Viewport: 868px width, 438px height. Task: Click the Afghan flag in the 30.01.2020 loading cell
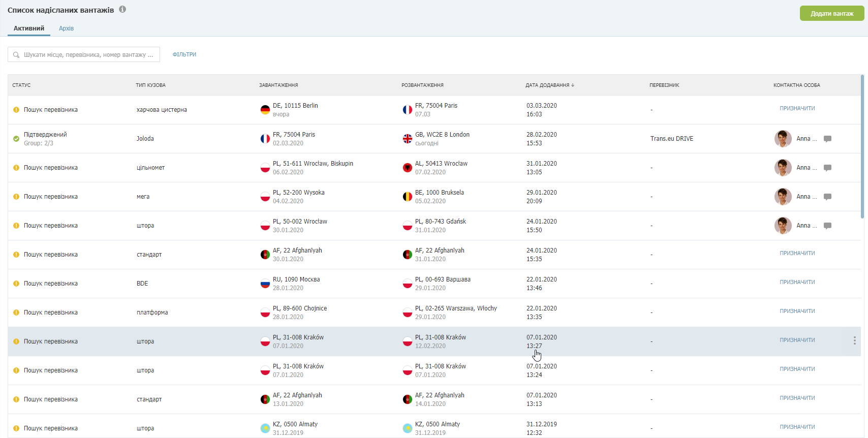click(265, 255)
